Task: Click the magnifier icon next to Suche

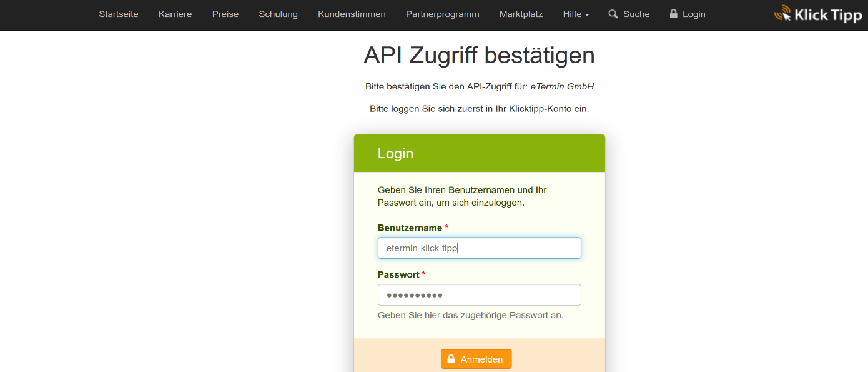Action: (613, 14)
